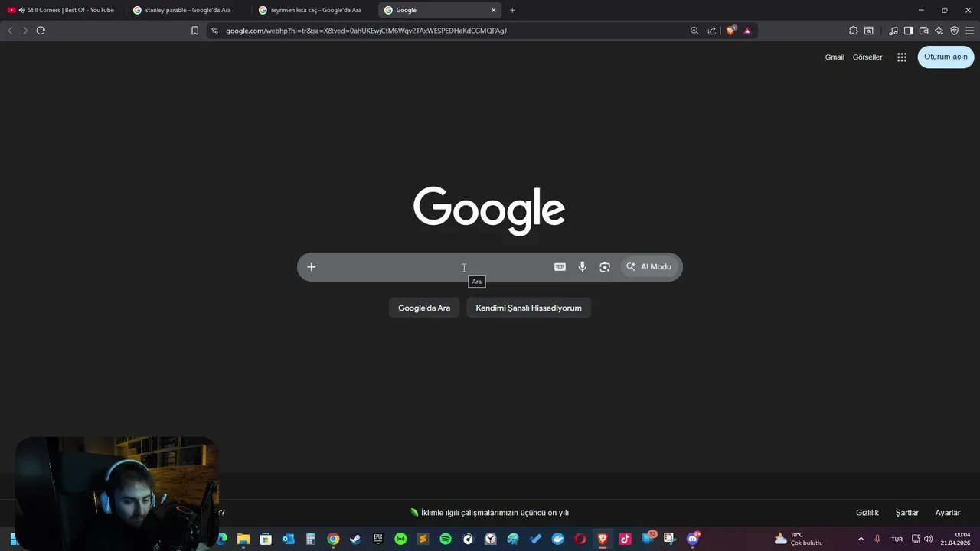Open Spotify from taskbar

coord(446,539)
